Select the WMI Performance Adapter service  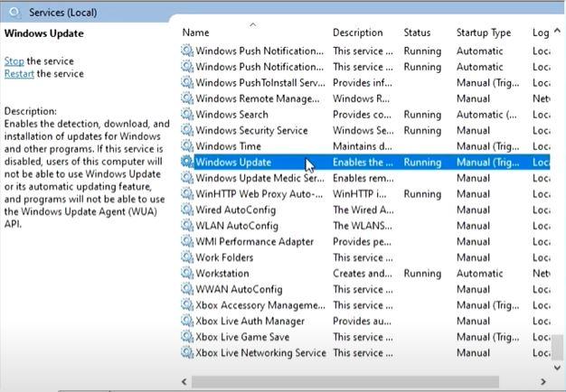tap(365, 241)
